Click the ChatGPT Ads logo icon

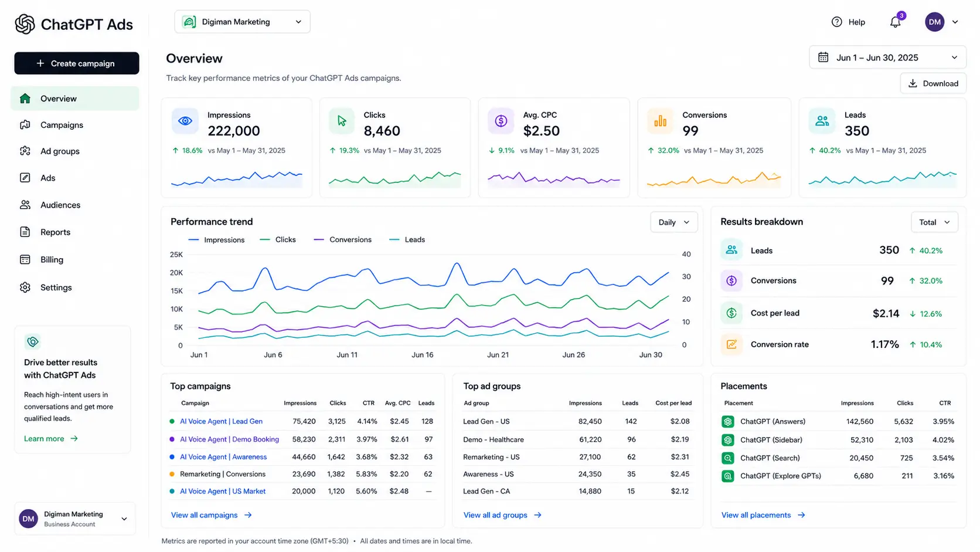(x=25, y=24)
